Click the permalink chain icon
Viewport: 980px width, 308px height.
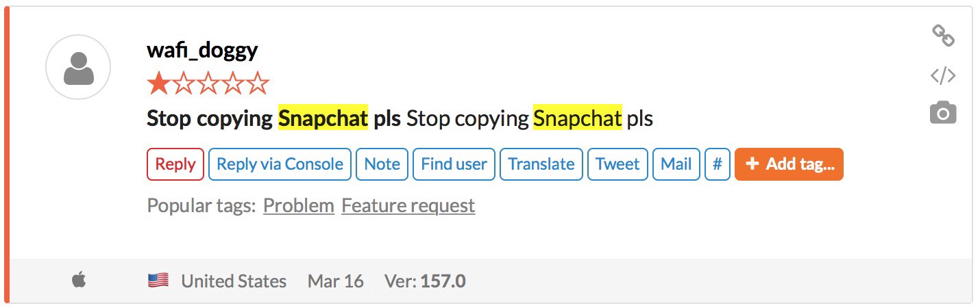(943, 36)
